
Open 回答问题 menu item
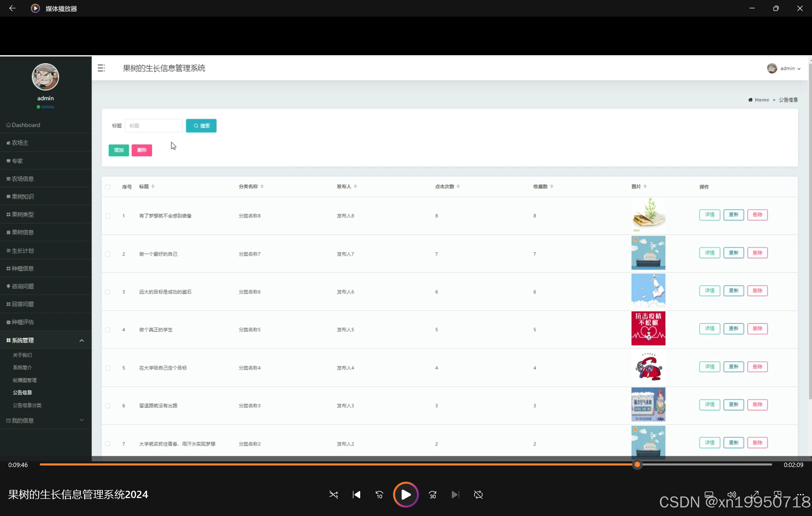pyautogui.click(x=46, y=304)
